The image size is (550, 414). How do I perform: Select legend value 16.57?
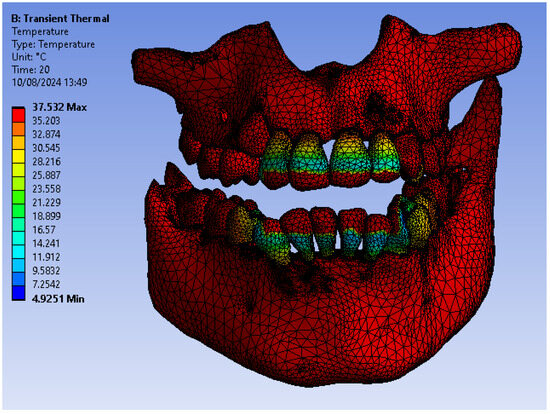[44, 230]
